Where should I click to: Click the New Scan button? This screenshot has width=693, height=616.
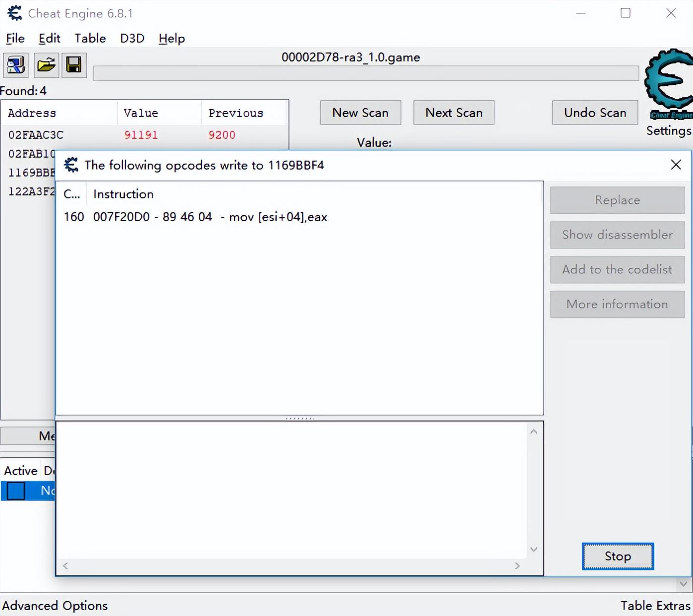(360, 113)
